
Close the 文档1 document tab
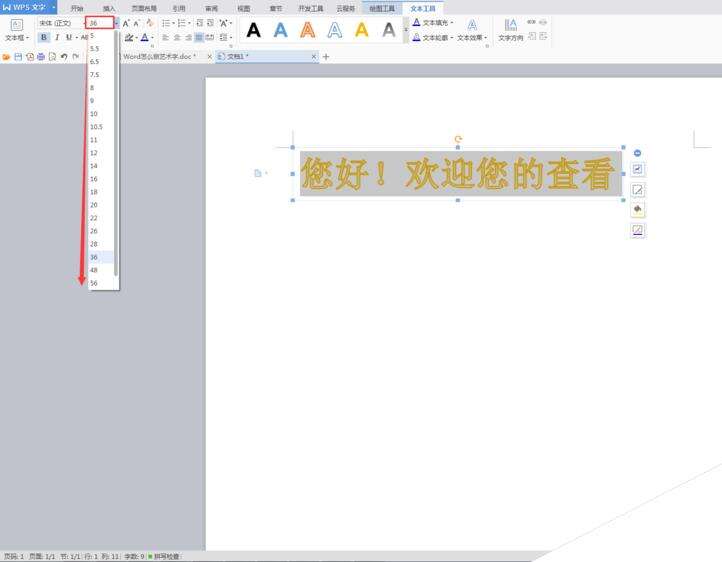click(x=314, y=56)
